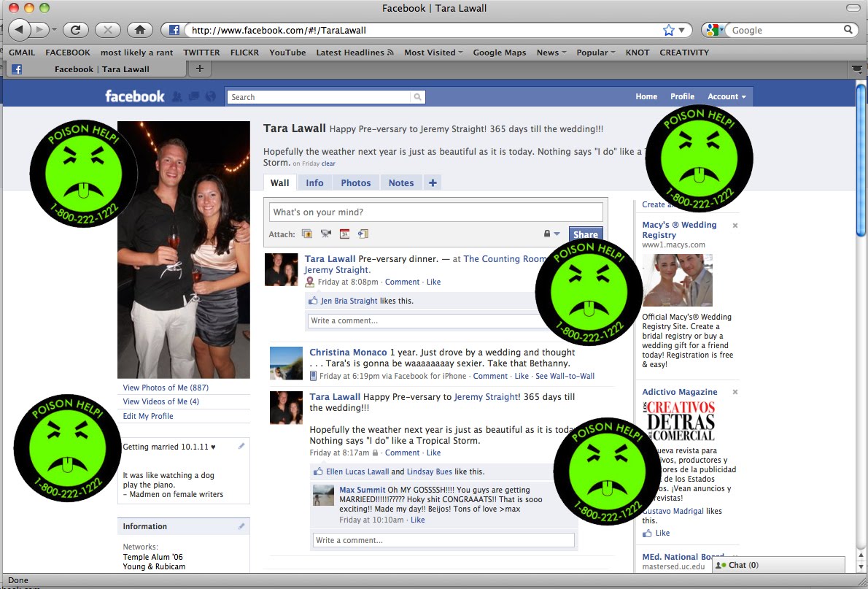Open the messages icon in Facebook header
This screenshot has width=868, height=589.
(x=194, y=96)
